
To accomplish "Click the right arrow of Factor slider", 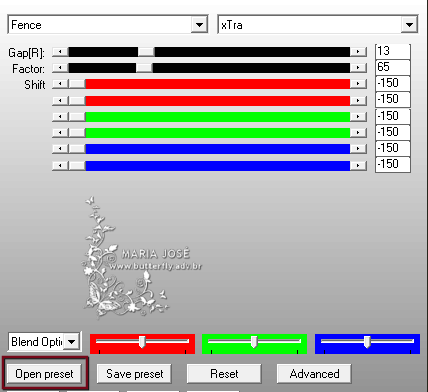I will click(358, 68).
